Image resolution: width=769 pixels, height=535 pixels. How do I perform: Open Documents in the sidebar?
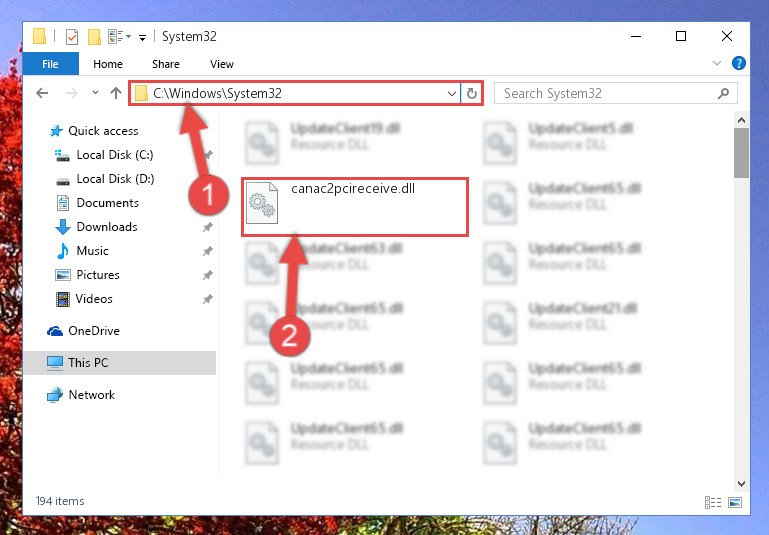97,203
